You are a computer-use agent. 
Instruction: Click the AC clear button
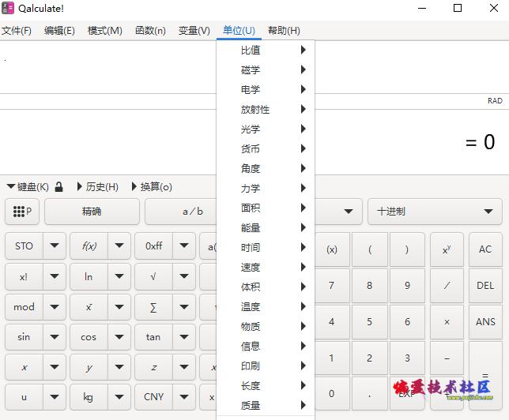coord(485,249)
